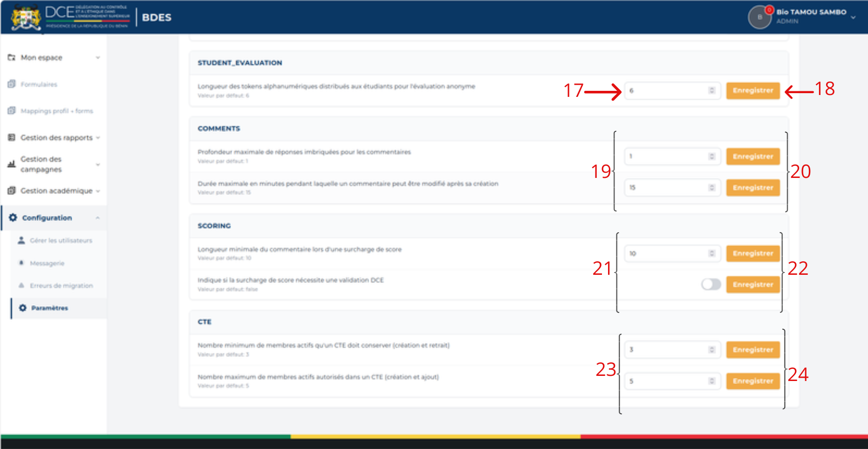868x449 pixels.
Task: Click the Gestion des rapports icon
Action: 12,137
